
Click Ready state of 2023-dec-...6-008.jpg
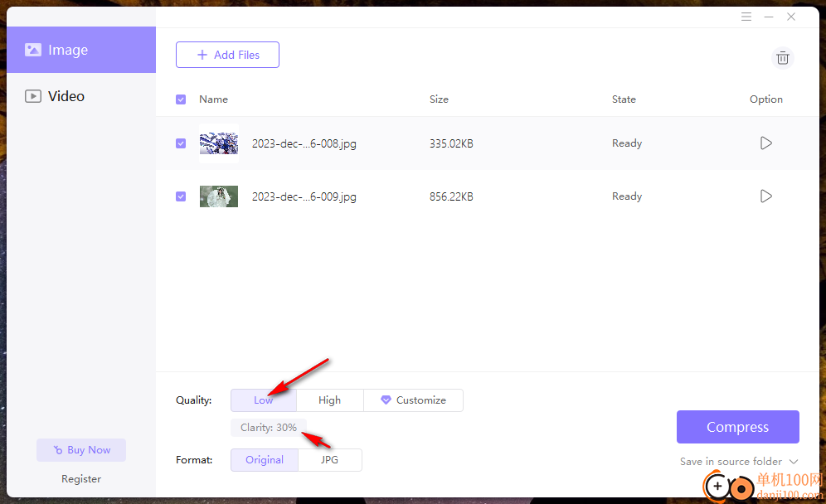[627, 143]
